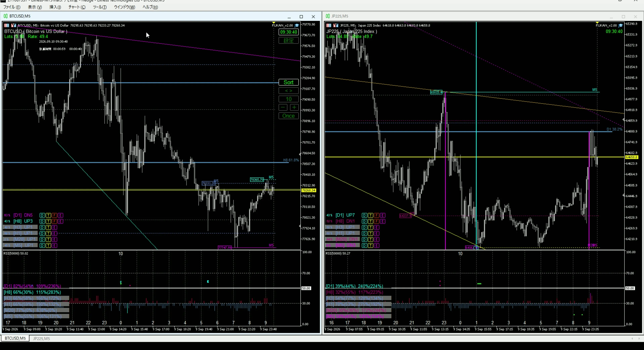The image size is (644, 350).
Task: Click the 設定 settings button
Action: click(x=288, y=40)
